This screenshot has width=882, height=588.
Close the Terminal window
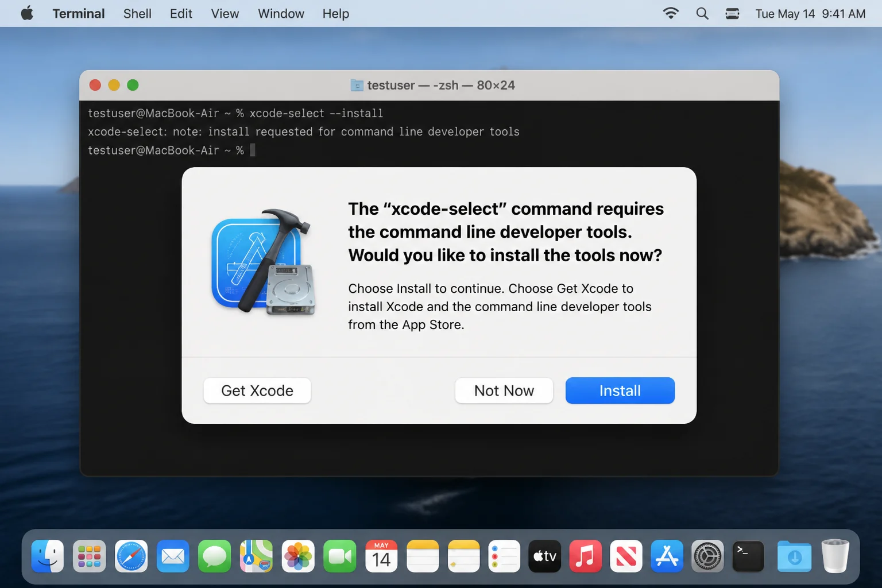click(x=95, y=85)
